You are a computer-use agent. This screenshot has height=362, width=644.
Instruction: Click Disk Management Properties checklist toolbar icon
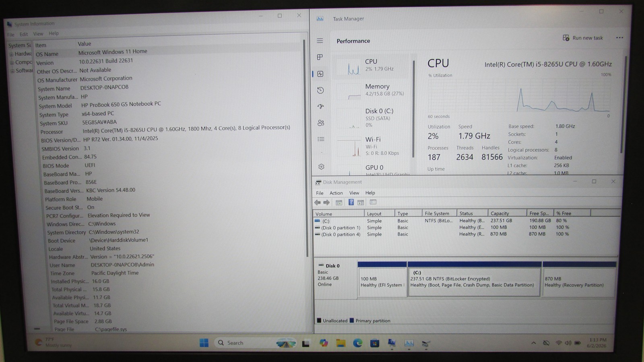[x=373, y=202]
